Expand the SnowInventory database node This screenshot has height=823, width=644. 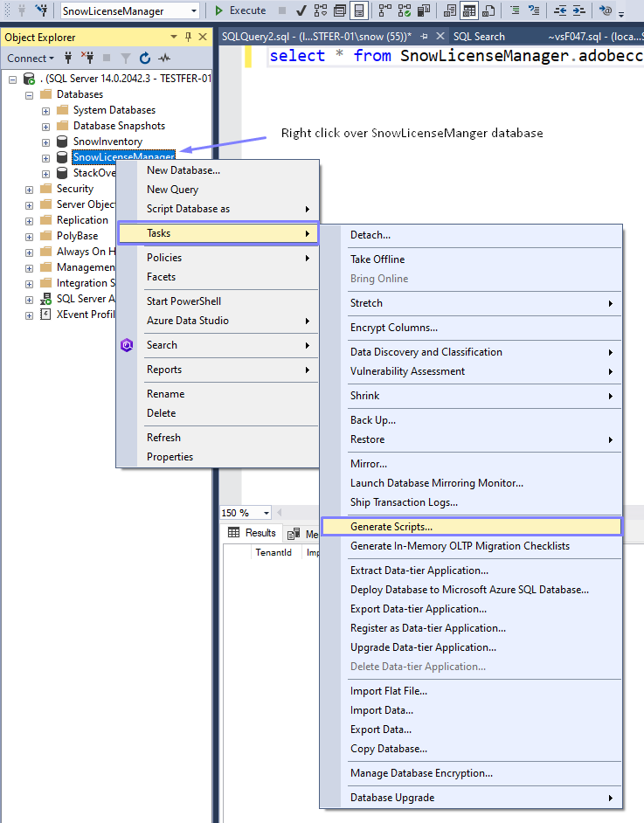(x=45, y=142)
